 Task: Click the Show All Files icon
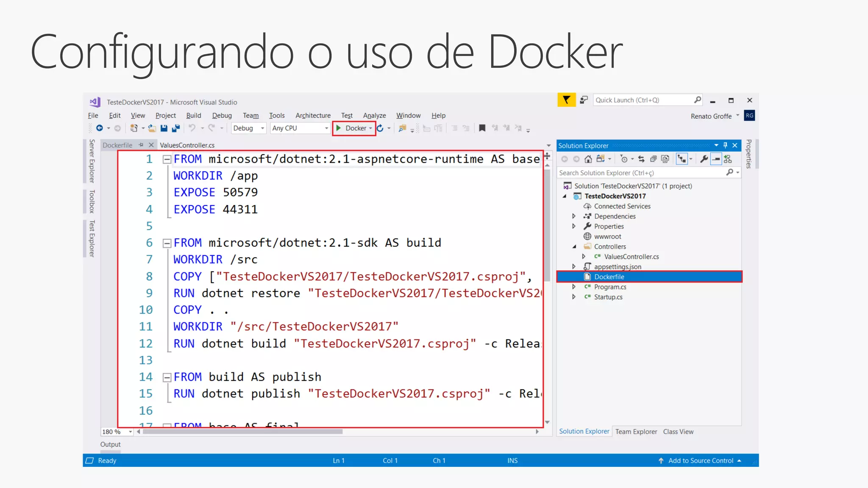click(x=665, y=159)
